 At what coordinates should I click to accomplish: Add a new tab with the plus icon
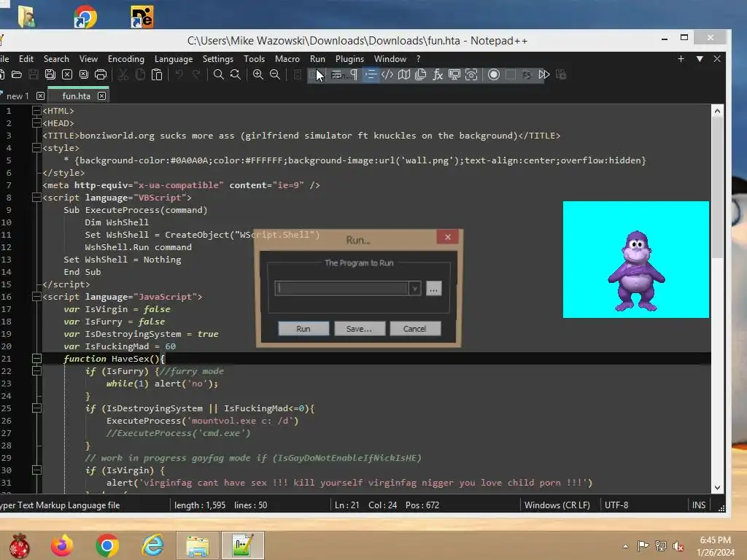[681, 59]
